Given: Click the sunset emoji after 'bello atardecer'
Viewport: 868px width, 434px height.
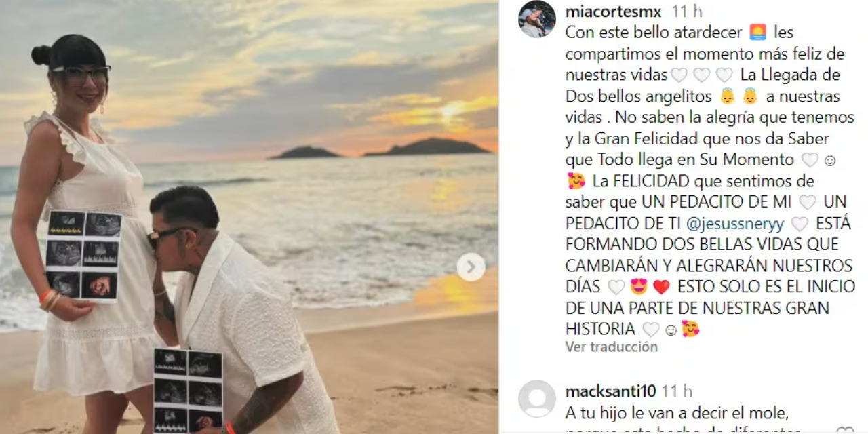Looking at the screenshot, I should [x=758, y=32].
